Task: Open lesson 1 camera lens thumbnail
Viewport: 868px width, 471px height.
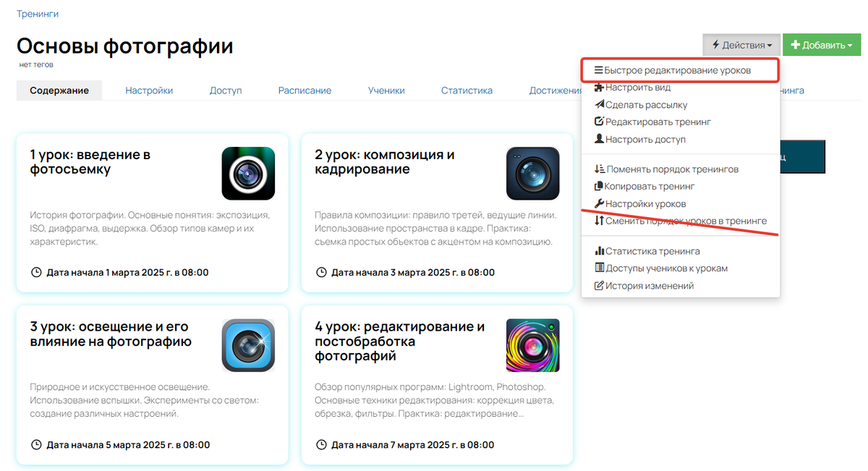Action: pos(248,174)
